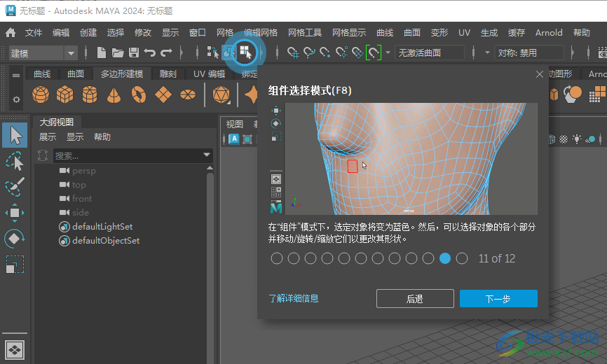Close the component selection mode tutorial popup

tap(539, 74)
